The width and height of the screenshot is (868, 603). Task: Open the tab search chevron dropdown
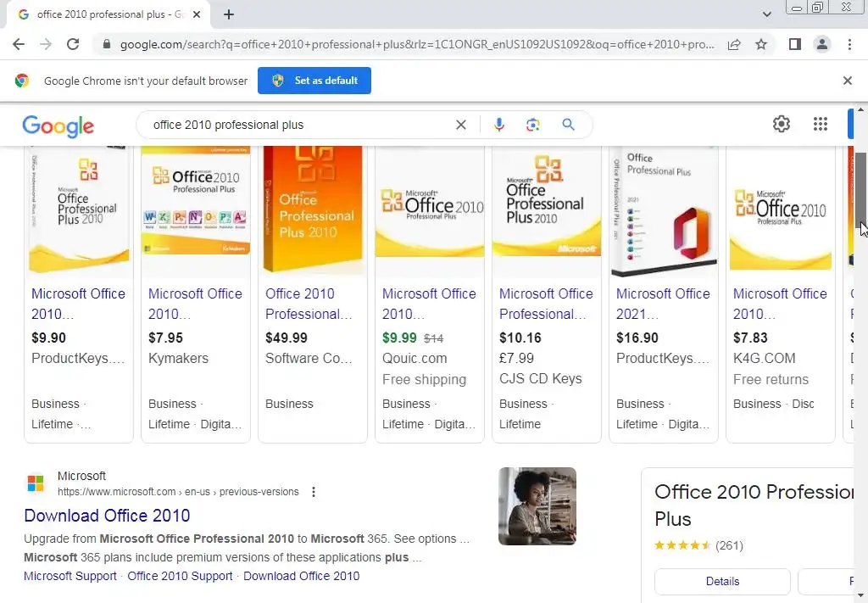pyautogui.click(x=766, y=14)
